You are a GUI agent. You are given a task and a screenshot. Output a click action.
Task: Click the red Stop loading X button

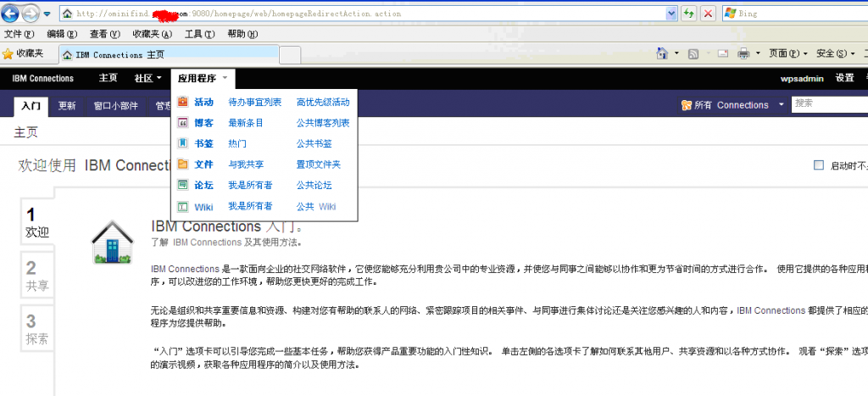point(708,14)
